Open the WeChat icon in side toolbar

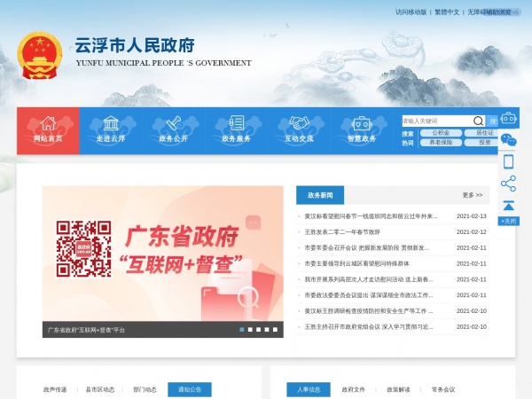pos(508,140)
